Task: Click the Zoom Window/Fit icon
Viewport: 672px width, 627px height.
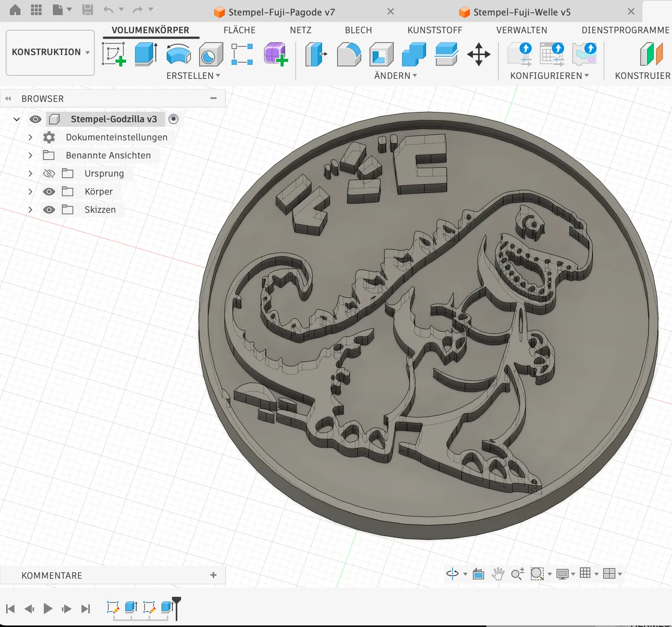Action: pyautogui.click(x=537, y=574)
